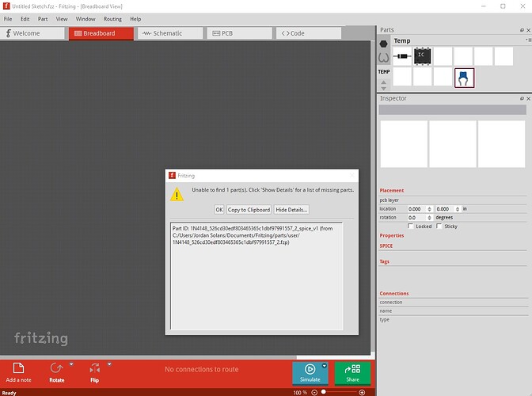Open the Routing menu

[x=112, y=19]
